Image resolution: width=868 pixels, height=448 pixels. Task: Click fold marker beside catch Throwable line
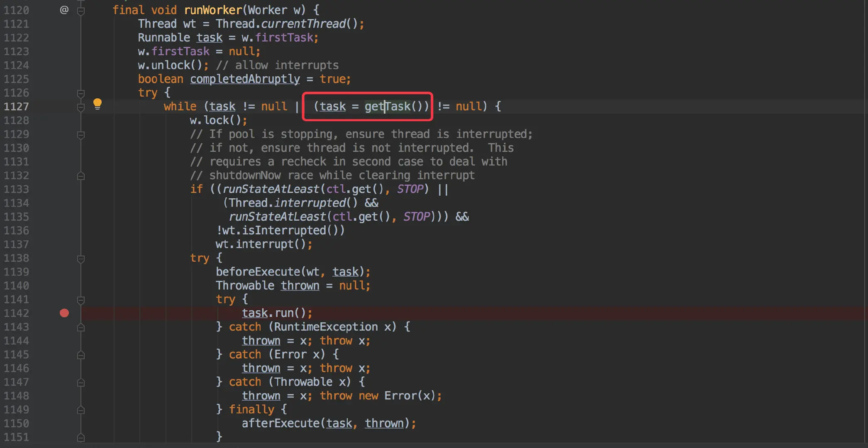(81, 382)
